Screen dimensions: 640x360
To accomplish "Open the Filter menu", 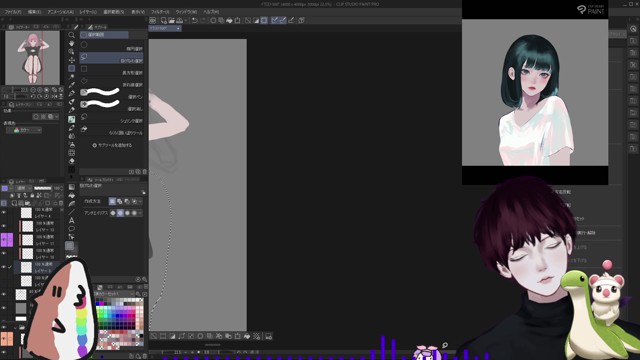I will (x=160, y=12).
